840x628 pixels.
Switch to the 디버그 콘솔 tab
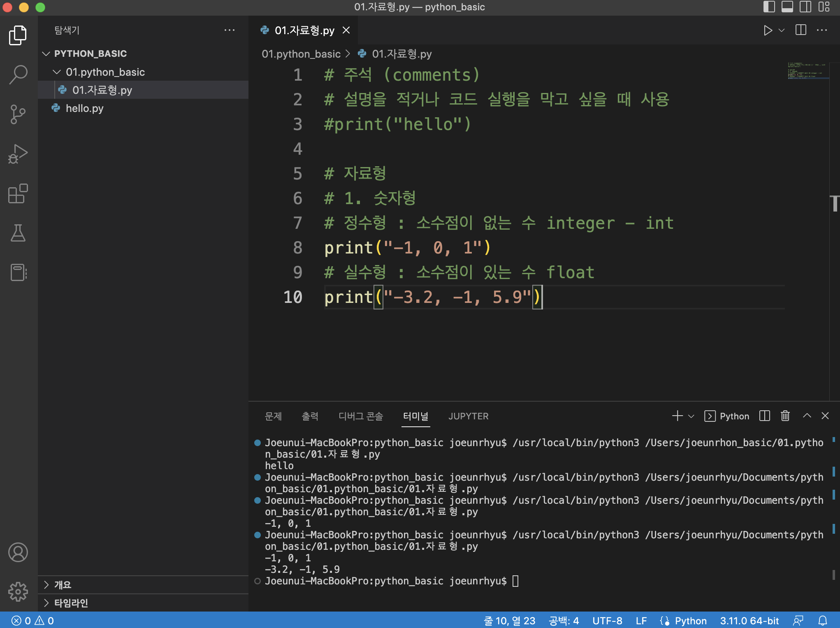coord(361,416)
